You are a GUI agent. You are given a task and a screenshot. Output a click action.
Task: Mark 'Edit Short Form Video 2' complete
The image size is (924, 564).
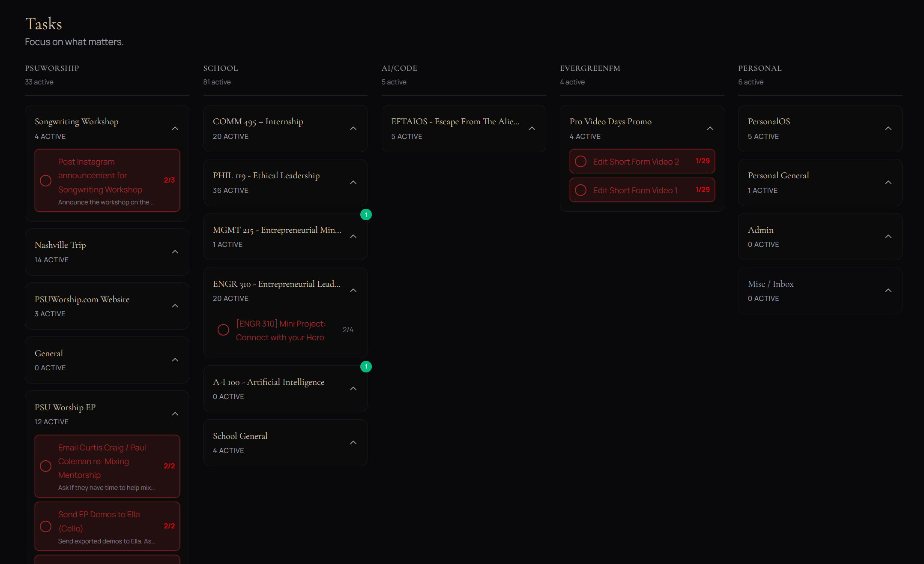coord(580,162)
